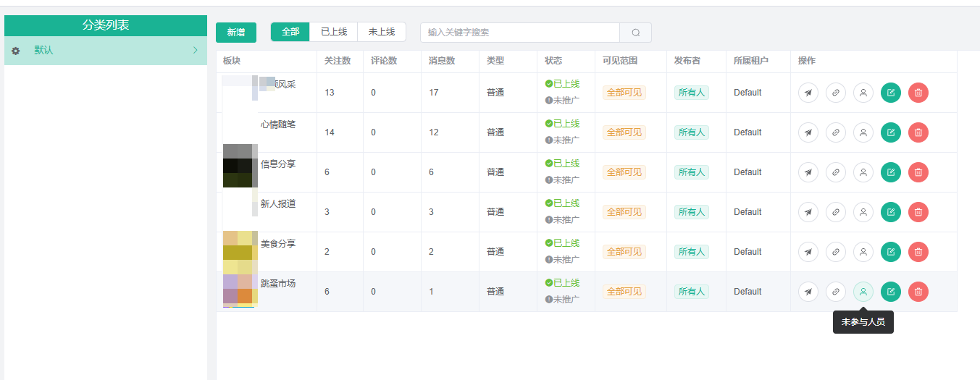The width and height of the screenshot is (980, 380).
Task: Edit the 信息分享 board
Action: click(891, 172)
